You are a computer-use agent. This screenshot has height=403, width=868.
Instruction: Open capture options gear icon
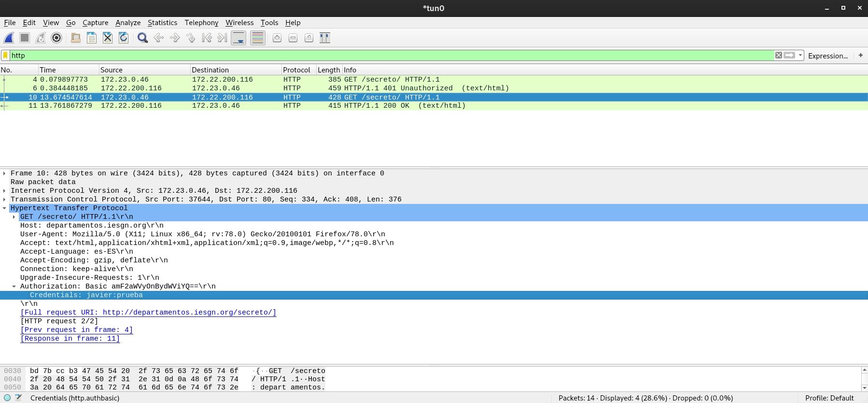[x=56, y=38]
